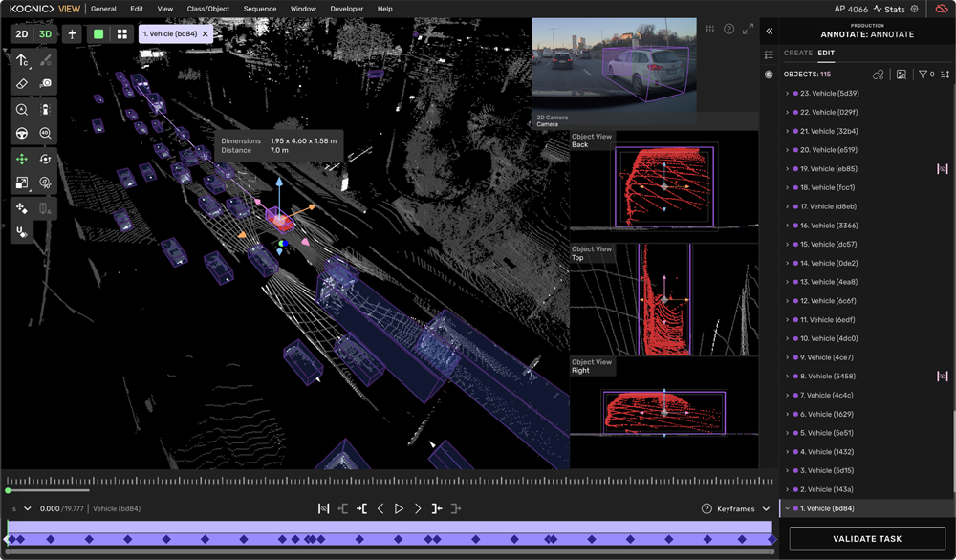Select the eraser tool
This screenshot has width=956, height=560.
coord(22,84)
